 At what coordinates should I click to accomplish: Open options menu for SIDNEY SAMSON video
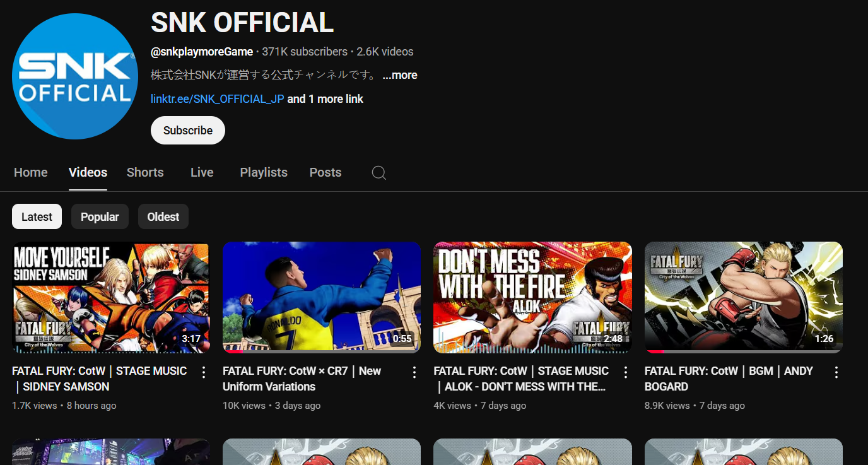204,372
